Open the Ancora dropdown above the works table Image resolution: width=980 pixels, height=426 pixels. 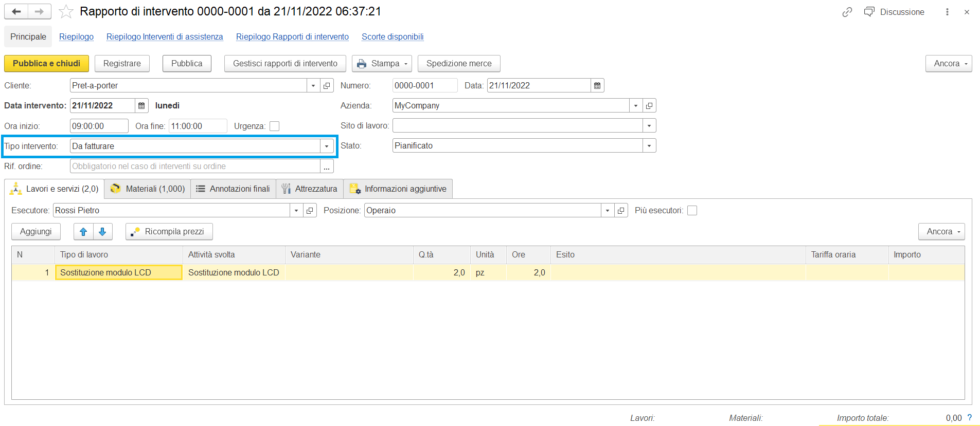point(941,231)
